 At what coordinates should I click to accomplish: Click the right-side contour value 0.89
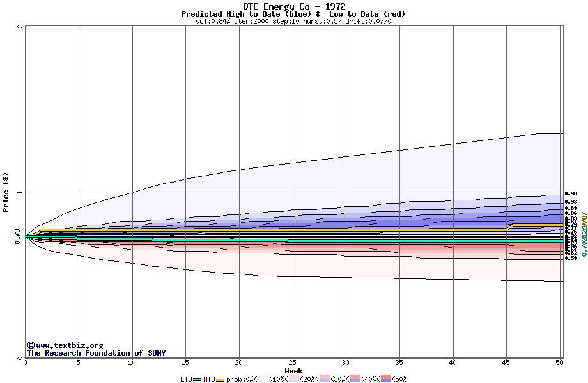tap(571, 209)
